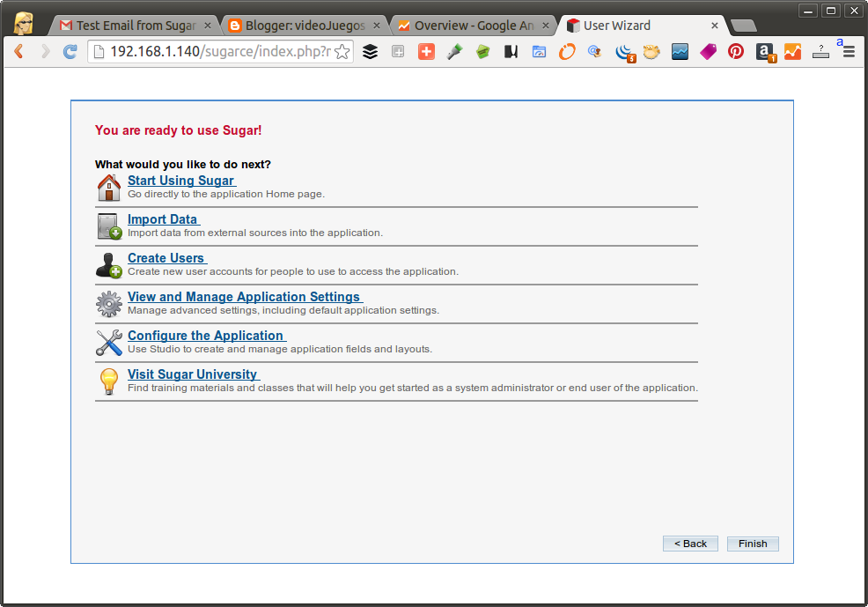Click the crossed-tools Configure the Application icon

[107, 342]
